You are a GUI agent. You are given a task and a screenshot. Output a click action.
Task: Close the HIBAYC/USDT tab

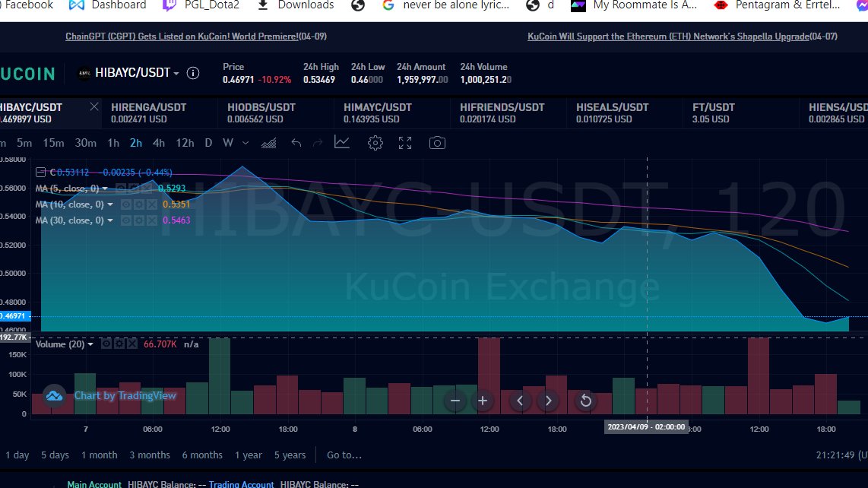point(94,107)
